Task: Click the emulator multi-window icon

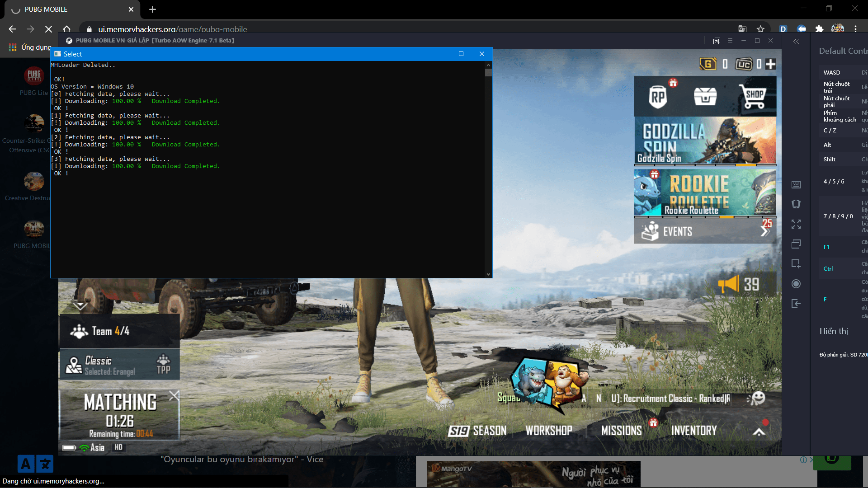Action: (796, 244)
